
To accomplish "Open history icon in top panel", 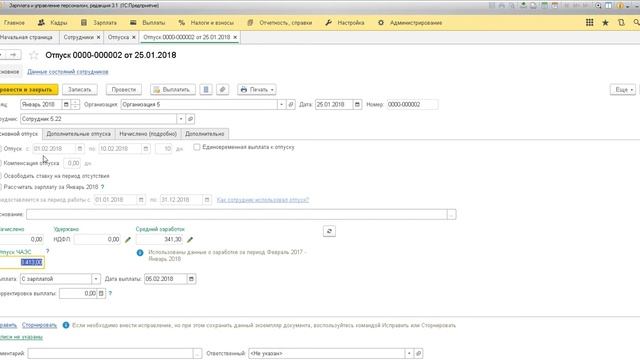I will point(621,23).
